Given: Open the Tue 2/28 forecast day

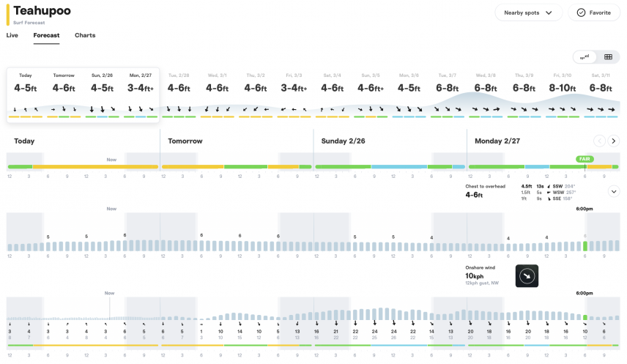Looking at the screenshot, I should (x=179, y=95).
